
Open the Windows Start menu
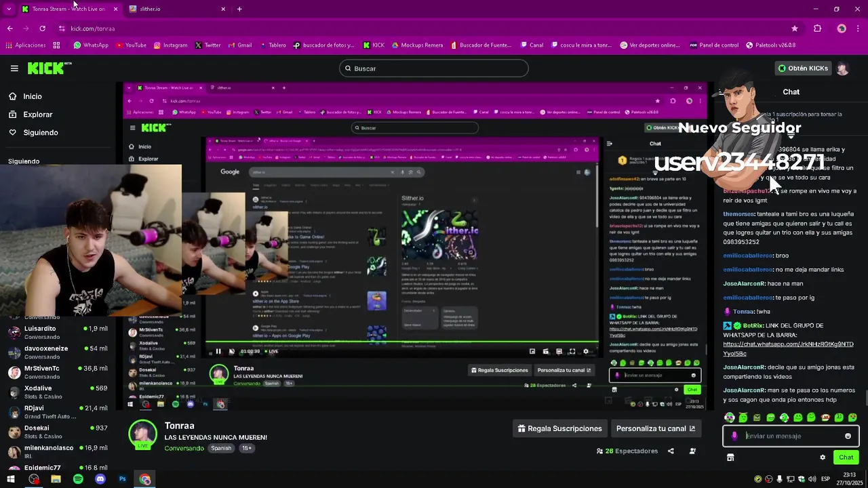11,479
